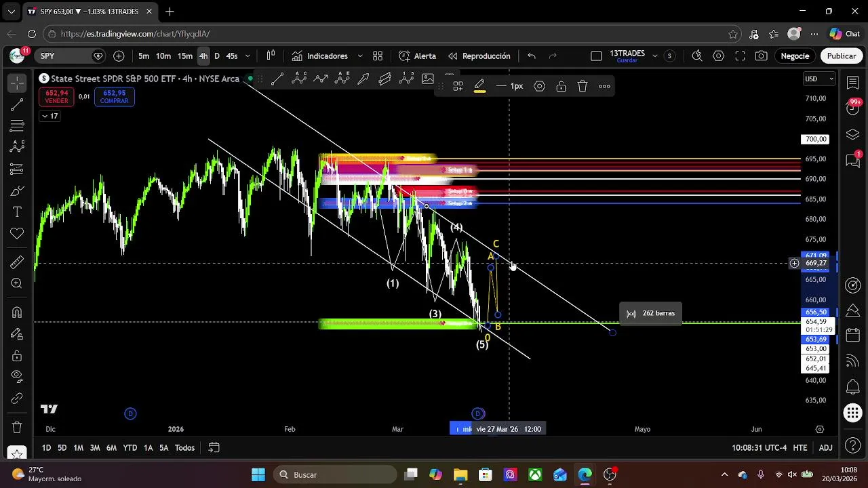Screen dimensions: 868x488
Task: Select the crosshair cursor tool
Action: [x=17, y=83]
